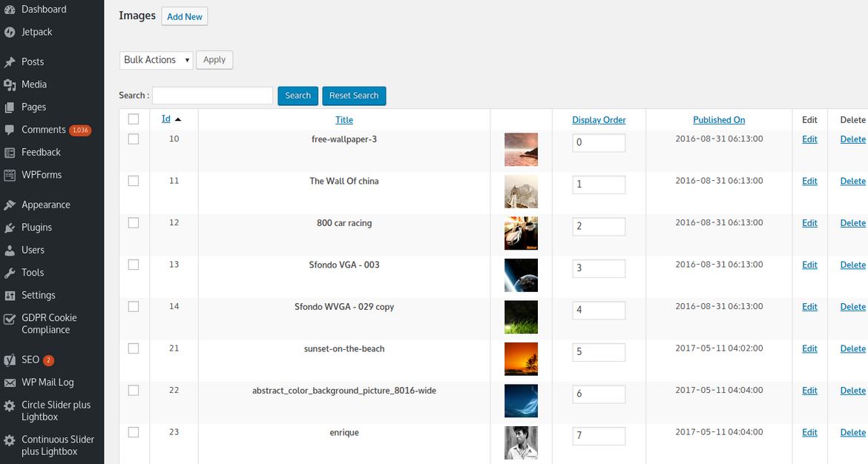Click the Comments speech bubble icon
The height and width of the screenshot is (464, 868).
[10, 130]
